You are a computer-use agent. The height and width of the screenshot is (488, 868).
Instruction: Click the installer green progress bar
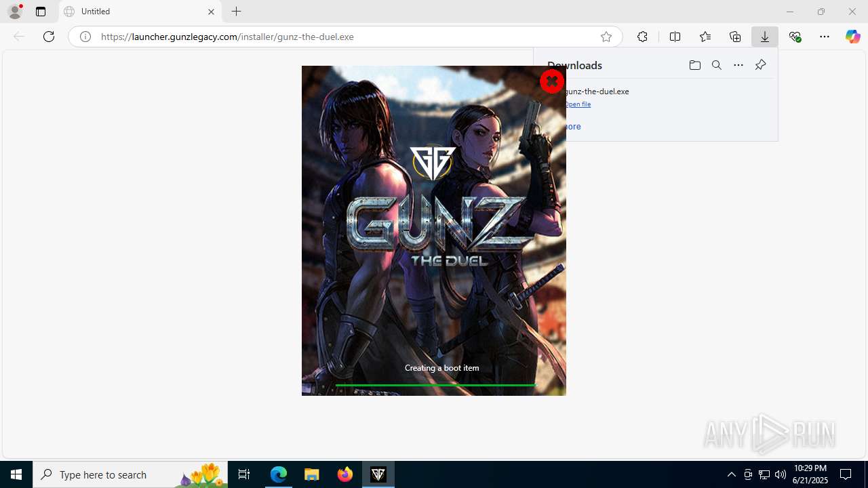click(436, 385)
